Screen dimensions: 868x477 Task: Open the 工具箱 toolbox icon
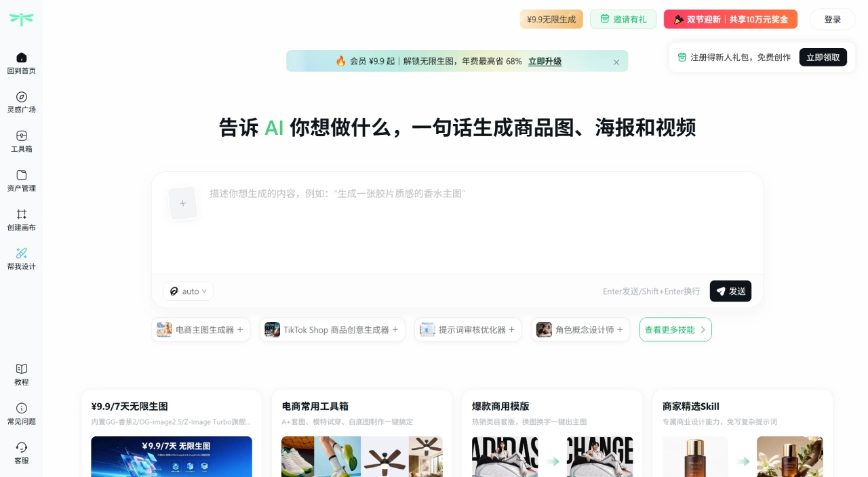(22, 136)
